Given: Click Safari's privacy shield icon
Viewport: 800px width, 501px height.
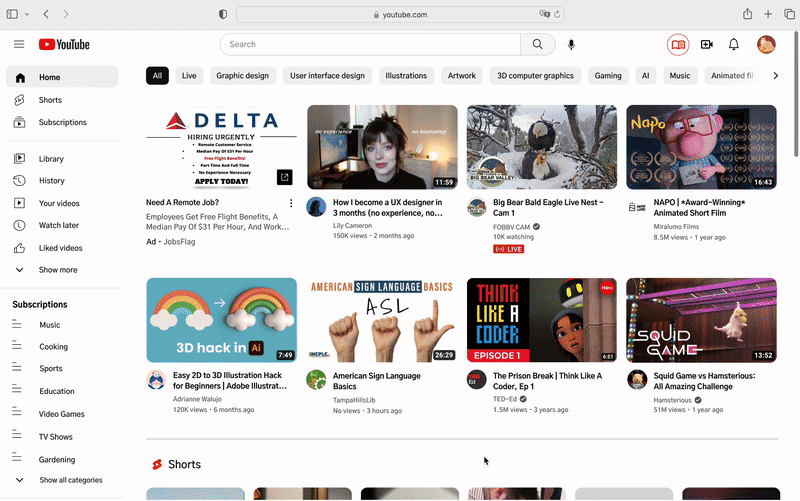Looking at the screenshot, I should 223,14.
